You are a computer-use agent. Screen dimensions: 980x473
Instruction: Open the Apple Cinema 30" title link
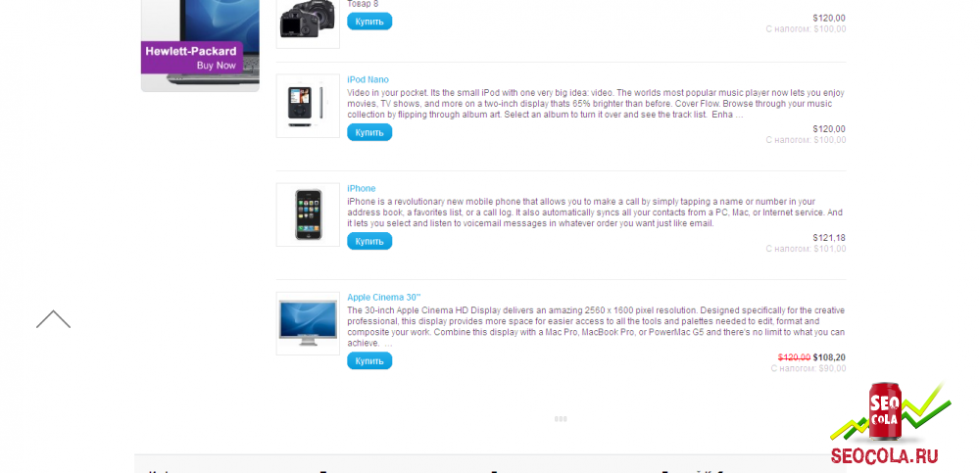tap(384, 297)
